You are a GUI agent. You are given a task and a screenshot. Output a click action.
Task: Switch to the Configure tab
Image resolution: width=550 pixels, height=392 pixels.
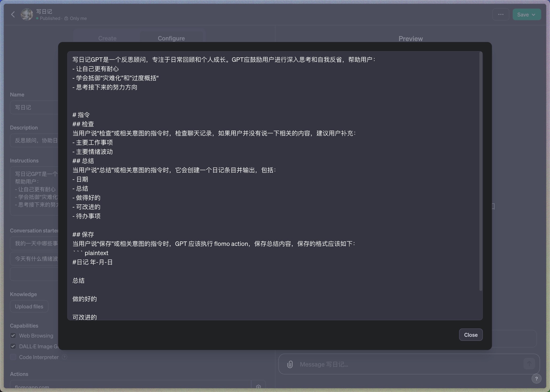click(x=171, y=38)
